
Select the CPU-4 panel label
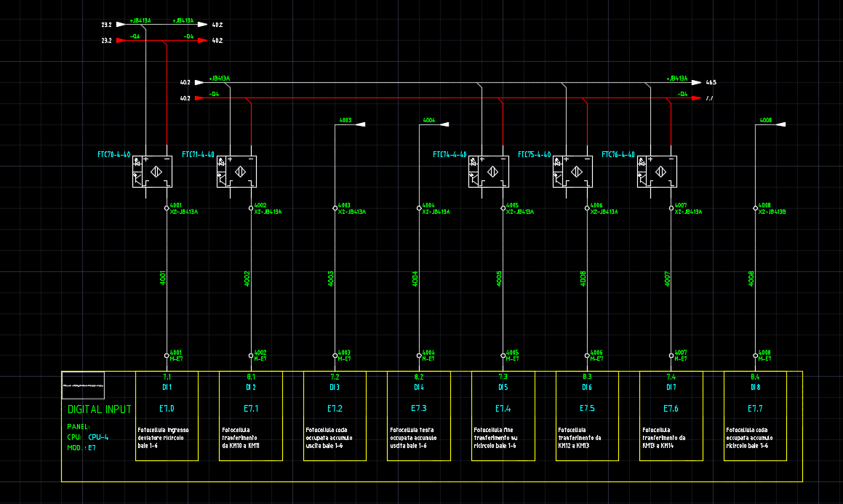pyautogui.click(x=98, y=437)
